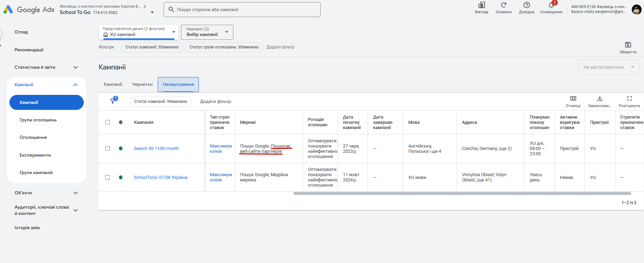Image resolution: width=644 pixels, height=263 pixels.
Task: Open the Search 90-110€/month campaign link
Action: (156, 149)
